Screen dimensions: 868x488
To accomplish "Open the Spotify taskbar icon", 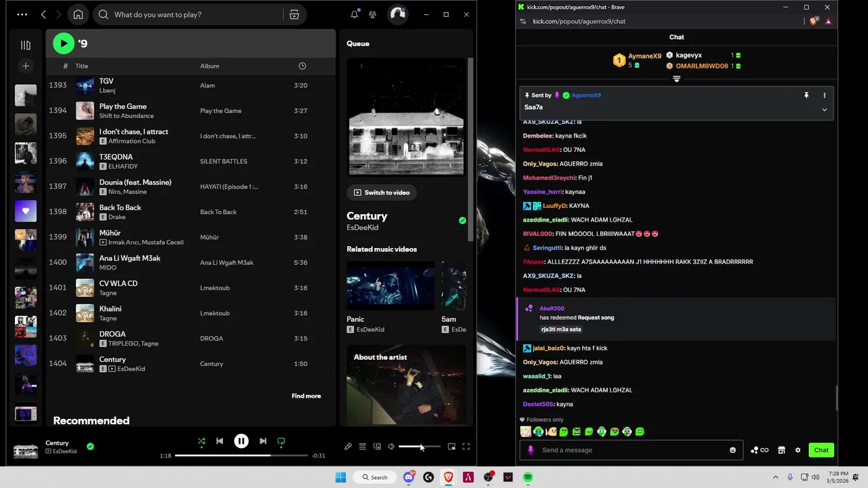I will click(528, 477).
